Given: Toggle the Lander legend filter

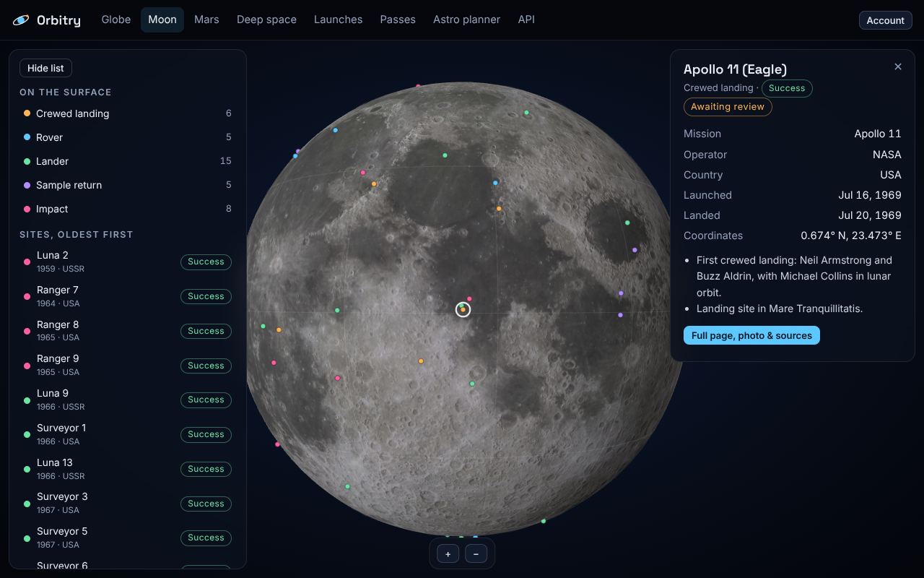Looking at the screenshot, I should [128, 161].
